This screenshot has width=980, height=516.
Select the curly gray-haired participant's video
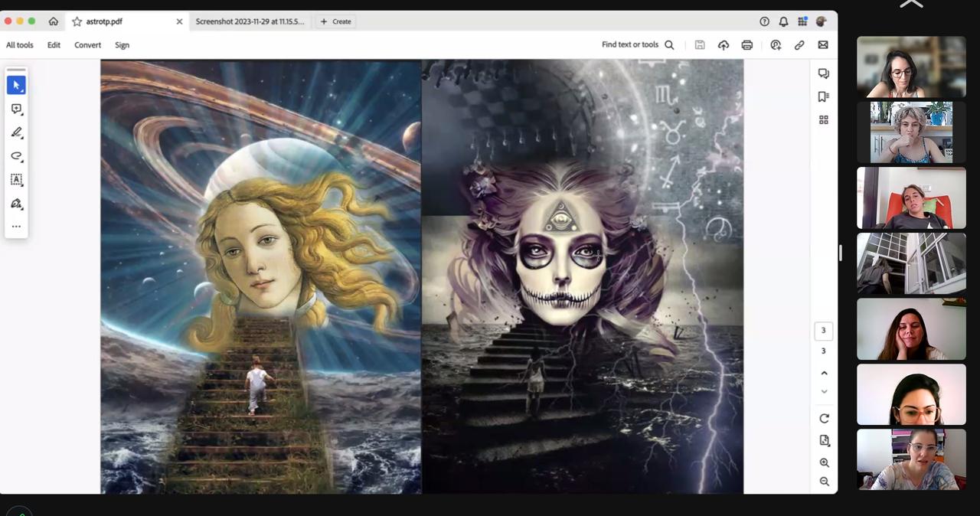[x=911, y=132]
